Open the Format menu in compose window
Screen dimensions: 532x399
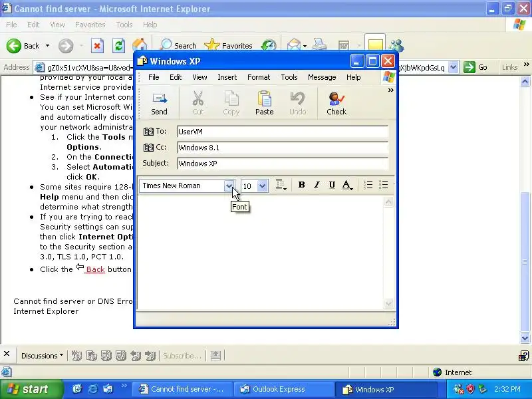tap(259, 77)
